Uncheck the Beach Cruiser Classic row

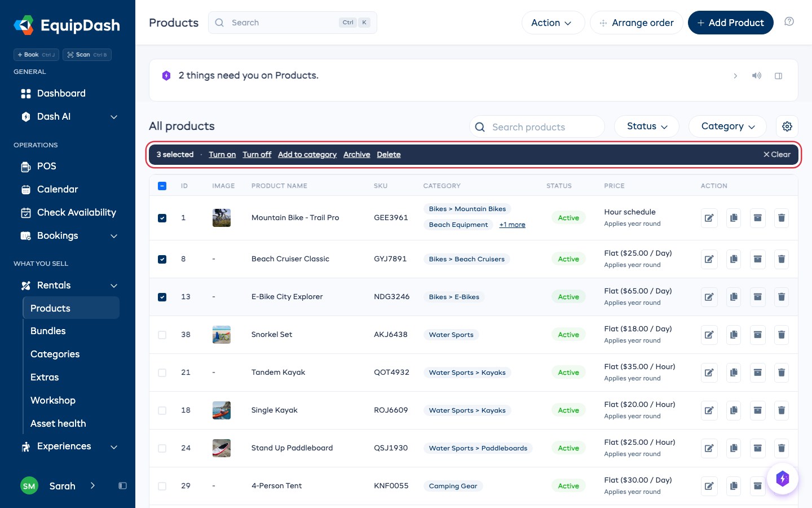point(162,259)
